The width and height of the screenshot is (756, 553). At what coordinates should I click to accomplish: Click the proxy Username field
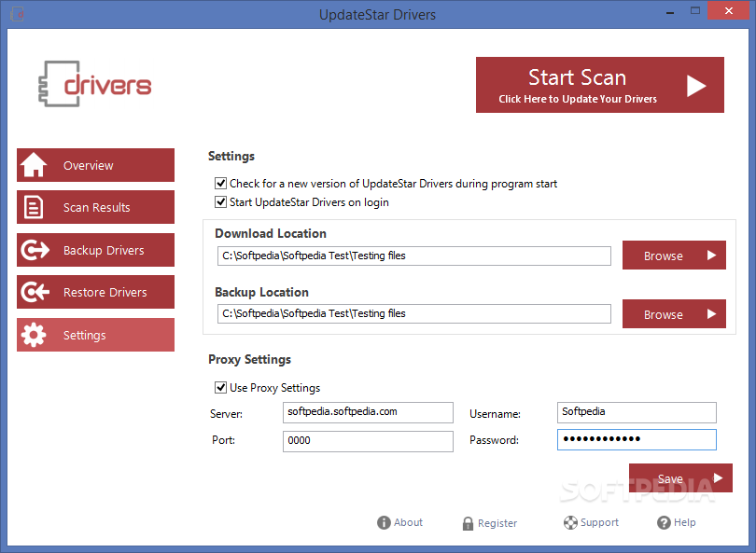tap(637, 412)
